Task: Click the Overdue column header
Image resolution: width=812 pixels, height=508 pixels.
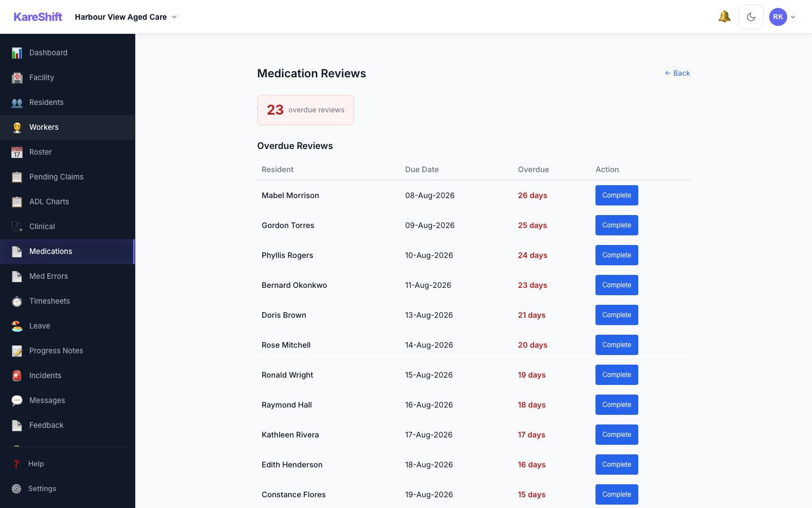Action: (x=533, y=169)
